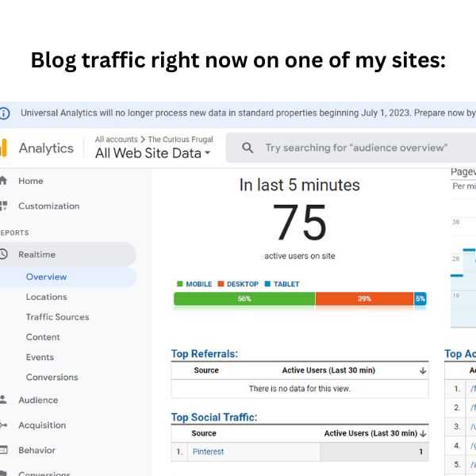The width and height of the screenshot is (476, 476).
Task: Click the Home icon in sidebar
Action: click(x=3, y=181)
